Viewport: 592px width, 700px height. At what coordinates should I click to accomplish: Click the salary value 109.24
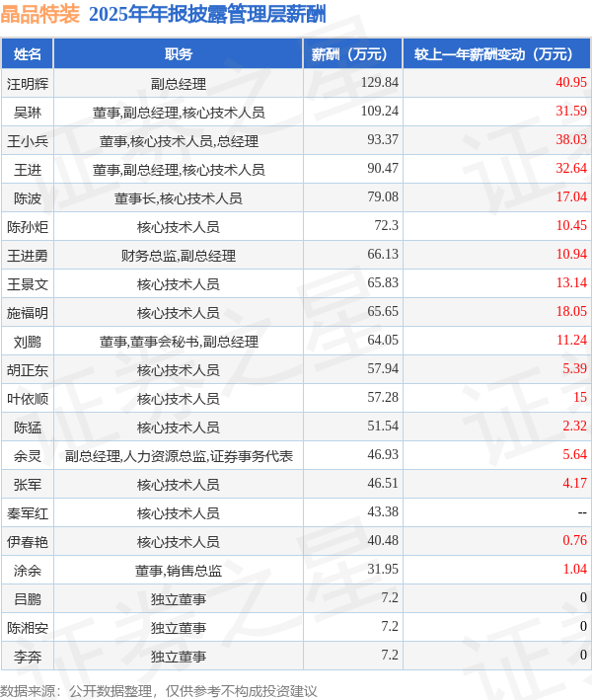point(379,111)
